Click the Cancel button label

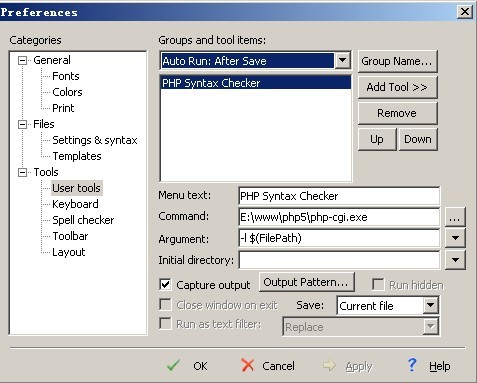point(278,366)
